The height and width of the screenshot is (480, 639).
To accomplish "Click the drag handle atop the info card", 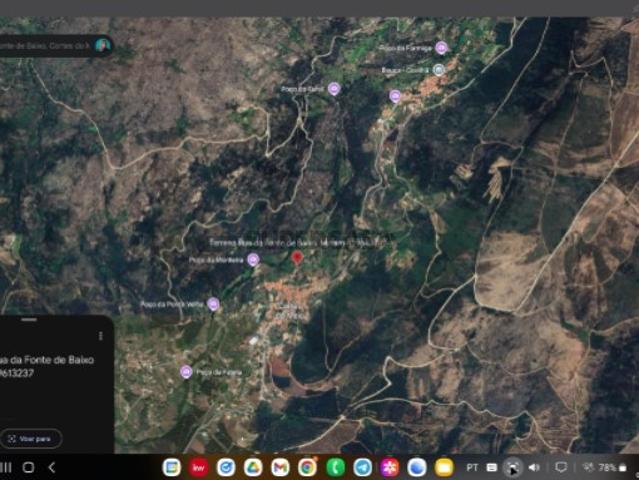I will 29,320.
